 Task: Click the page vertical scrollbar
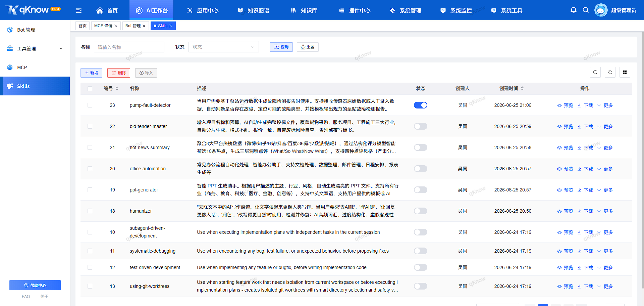pos(642,160)
